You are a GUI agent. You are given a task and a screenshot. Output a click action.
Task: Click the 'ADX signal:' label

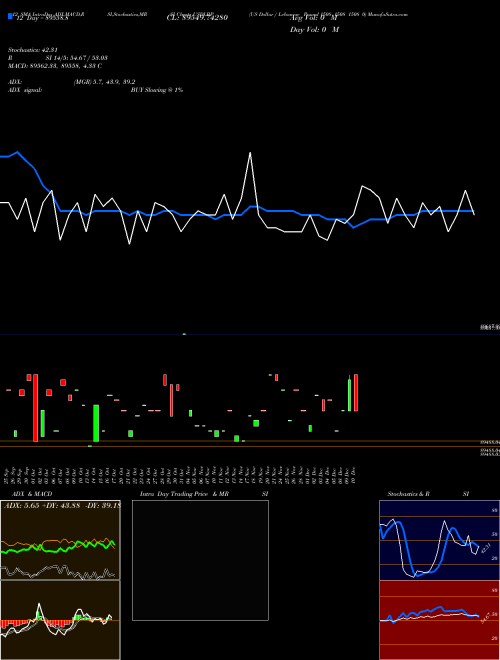(x=25, y=90)
